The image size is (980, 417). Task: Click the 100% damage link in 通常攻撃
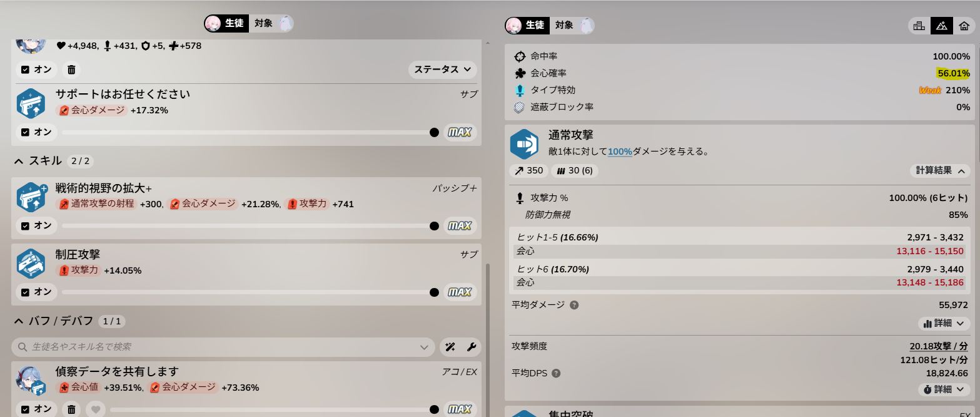point(619,152)
